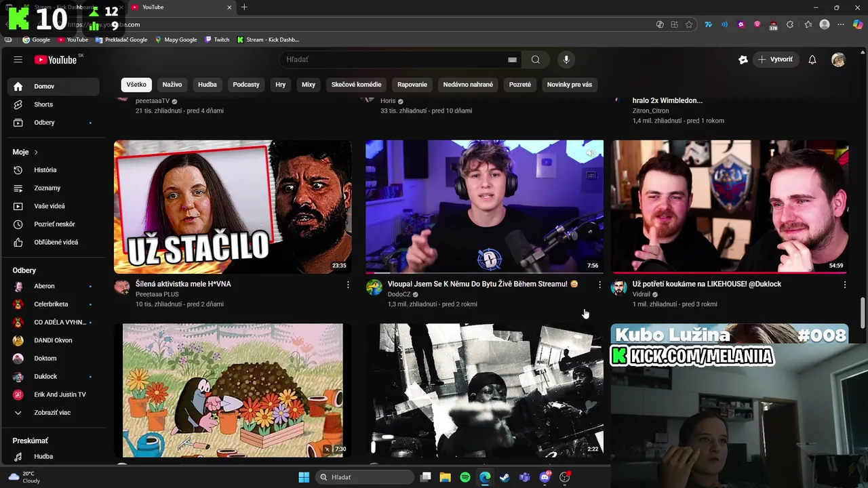
Task: Start voice search with the microphone
Action: pyautogui.click(x=566, y=60)
